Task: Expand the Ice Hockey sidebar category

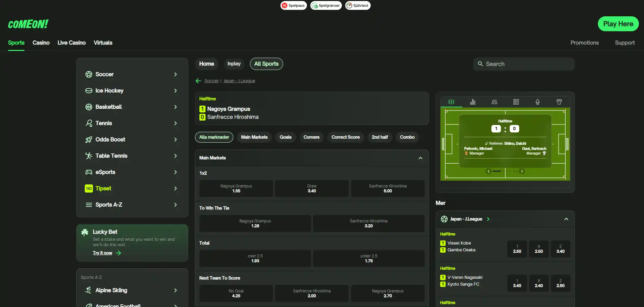Action: coord(132,91)
